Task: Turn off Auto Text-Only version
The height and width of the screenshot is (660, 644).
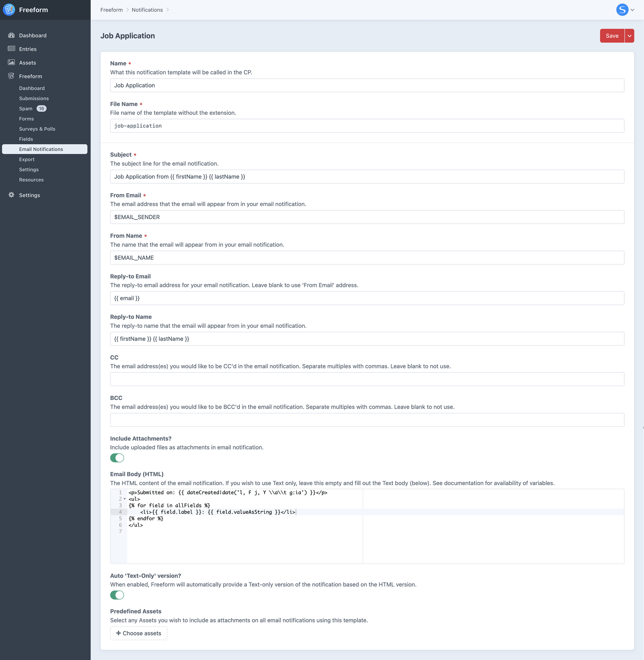Action: [117, 595]
